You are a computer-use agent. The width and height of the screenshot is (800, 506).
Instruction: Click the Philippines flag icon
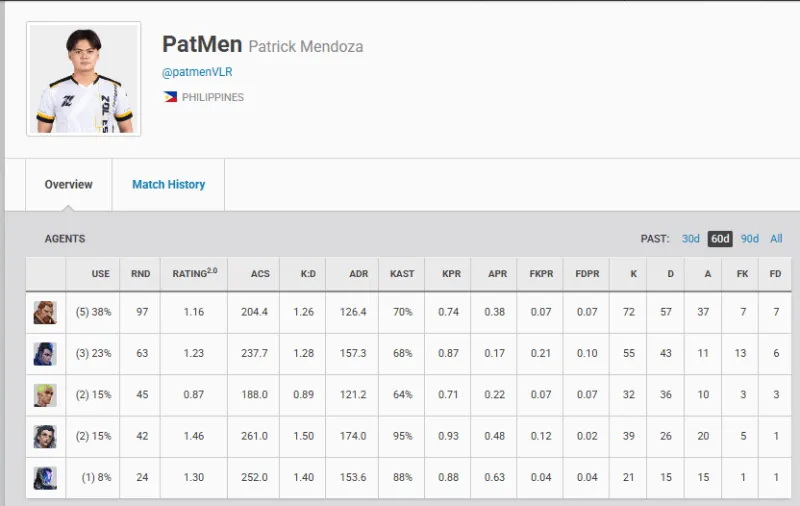point(170,97)
